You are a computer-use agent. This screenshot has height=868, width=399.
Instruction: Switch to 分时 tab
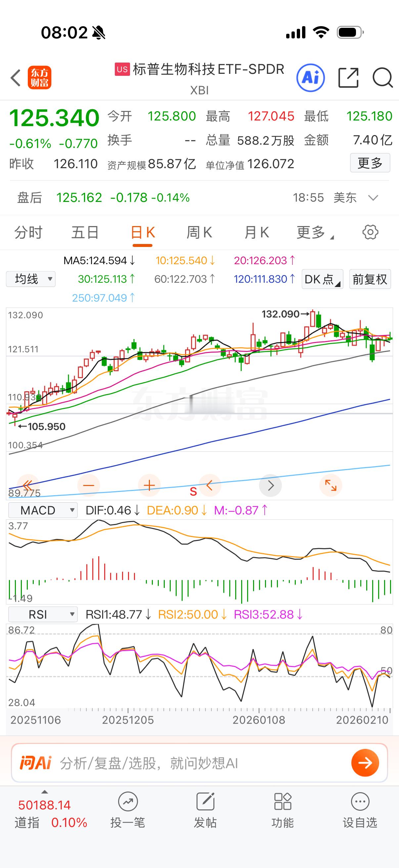click(28, 232)
